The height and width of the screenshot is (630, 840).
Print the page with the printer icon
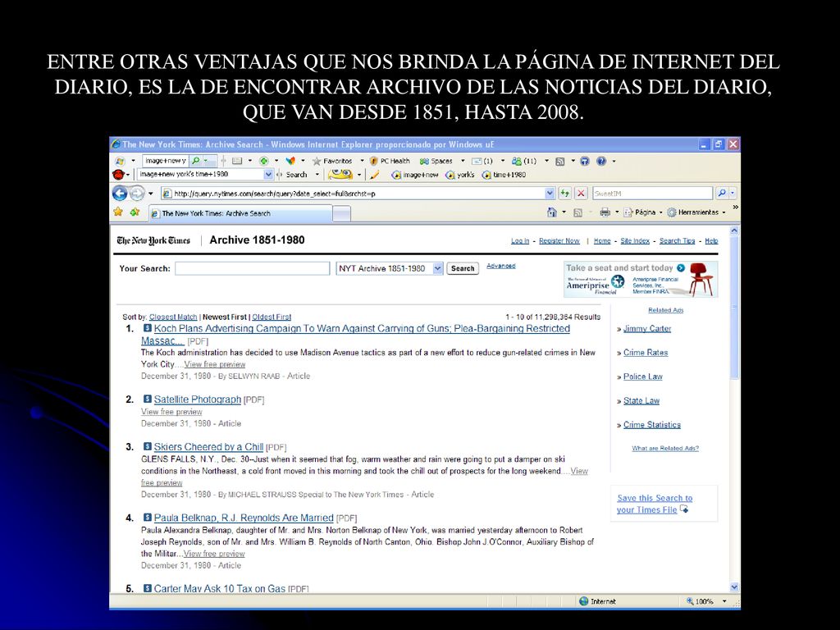point(605,212)
